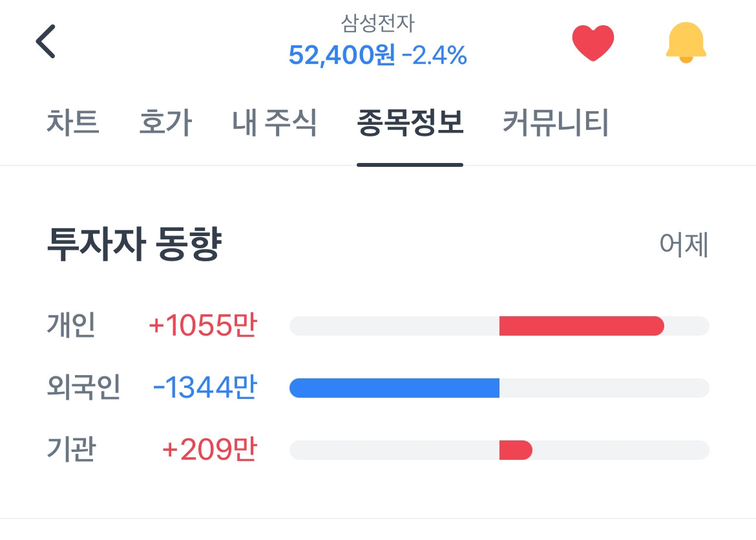Open the 어제 period selector
The height and width of the screenshot is (540, 756).
tap(684, 246)
